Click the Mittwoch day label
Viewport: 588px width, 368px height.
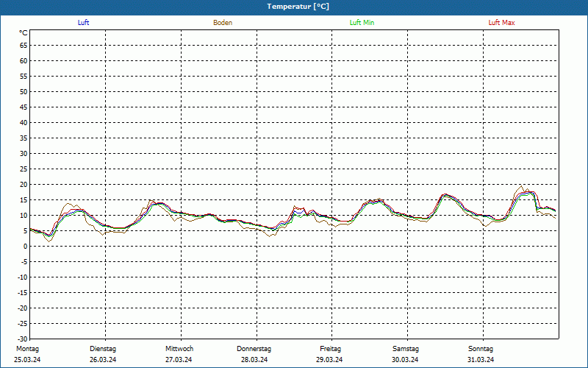pos(179,349)
